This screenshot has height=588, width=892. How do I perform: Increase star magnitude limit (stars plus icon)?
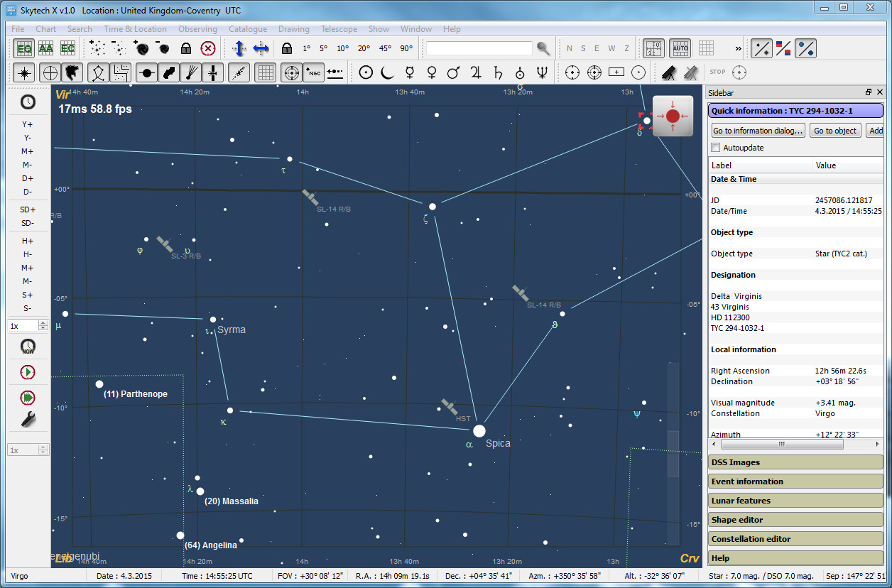click(97, 48)
